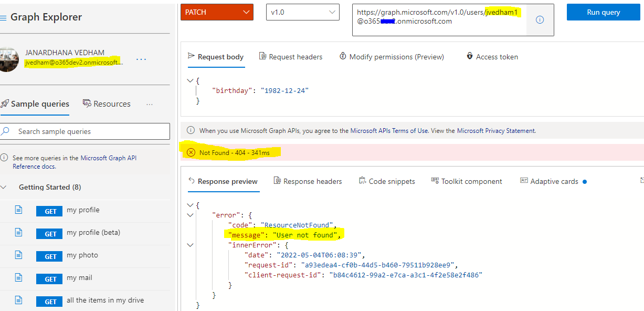Click inside the search sample queries field
Image resolution: width=644 pixels, height=311 pixels.
pyautogui.click(x=84, y=131)
